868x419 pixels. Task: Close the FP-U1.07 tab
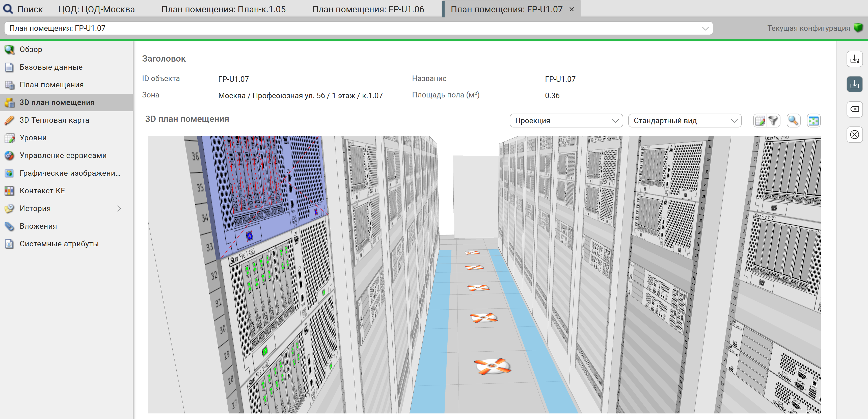(x=572, y=9)
